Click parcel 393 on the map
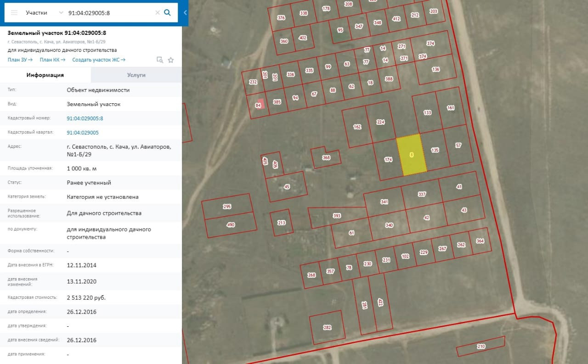588x364 pixels. (337, 216)
